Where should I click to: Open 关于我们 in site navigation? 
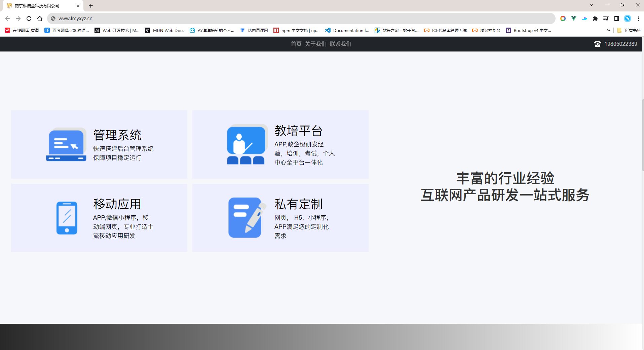tap(315, 44)
